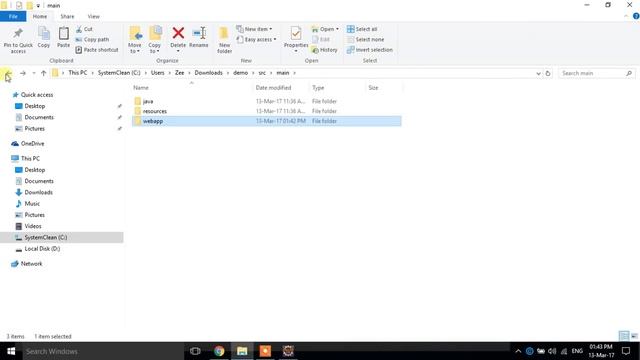
Task: Open Action Center notifications icon
Action: (626, 351)
